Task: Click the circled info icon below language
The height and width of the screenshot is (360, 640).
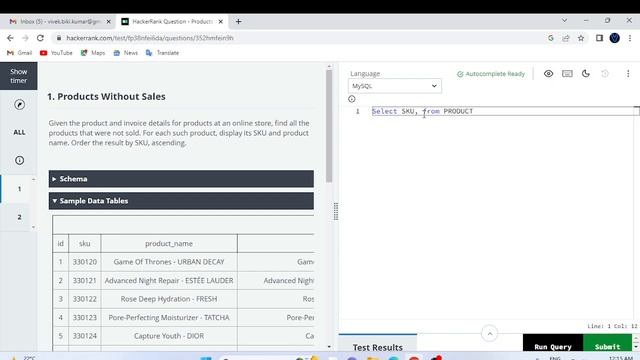Action: tap(351, 99)
